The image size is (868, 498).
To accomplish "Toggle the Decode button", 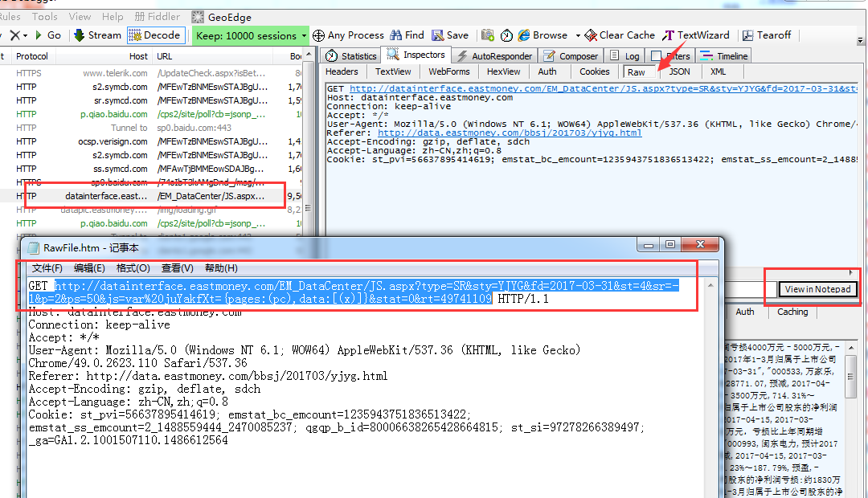I will pyautogui.click(x=154, y=35).
